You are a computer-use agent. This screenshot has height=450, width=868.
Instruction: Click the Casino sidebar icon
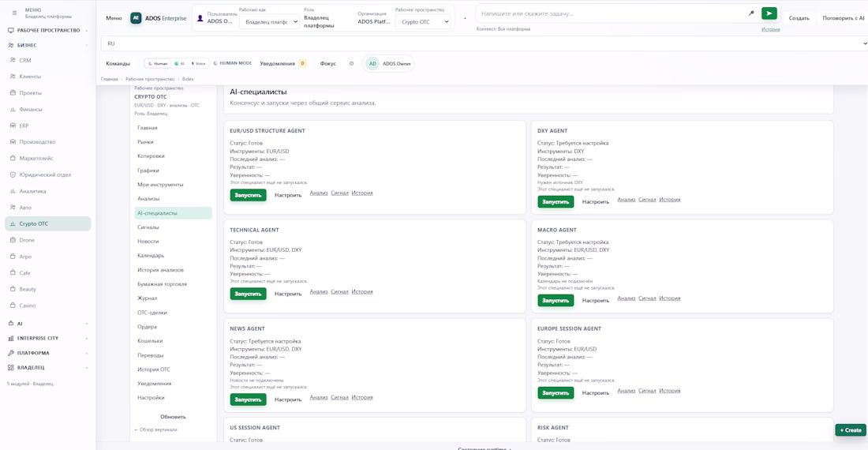[13, 306]
